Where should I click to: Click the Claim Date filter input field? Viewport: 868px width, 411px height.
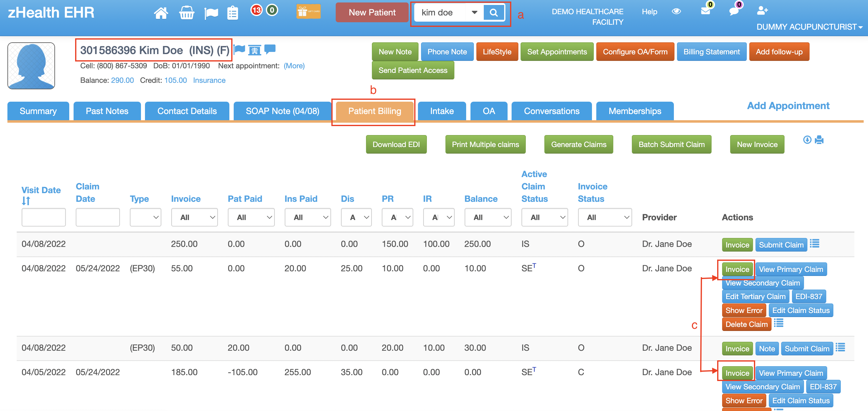coord(97,217)
